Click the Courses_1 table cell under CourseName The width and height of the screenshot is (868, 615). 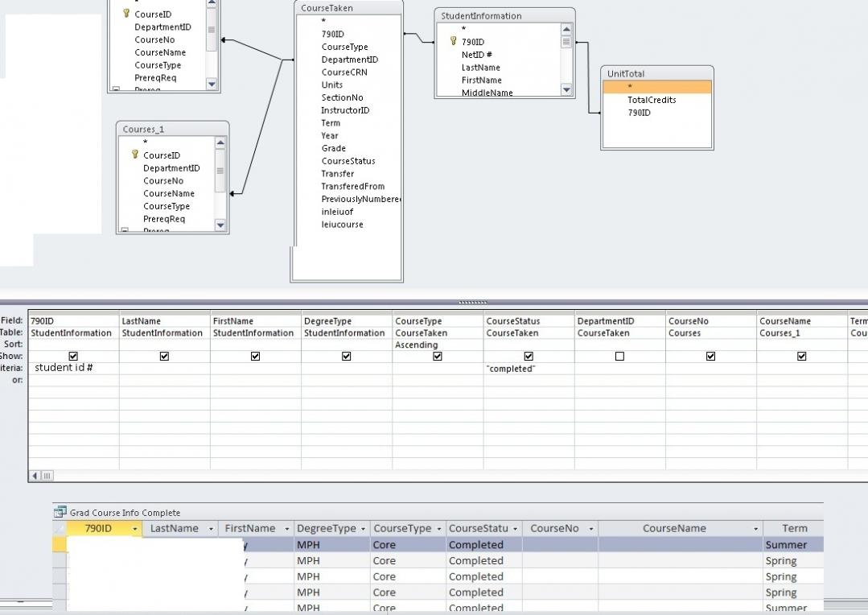pyautogui.click(x=801, y=333)
